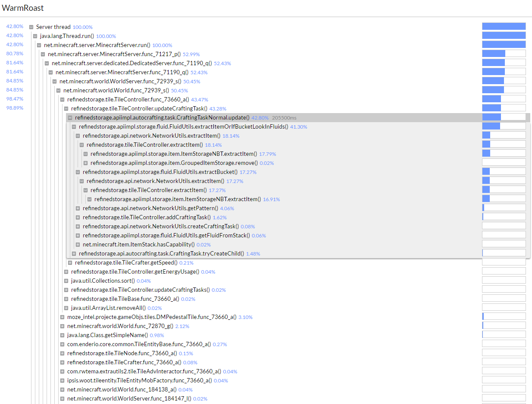Expand net.minecraft.world.World.func_72870_g() node
The height and width of the screenshot is (404, 532).
point(62,326)
